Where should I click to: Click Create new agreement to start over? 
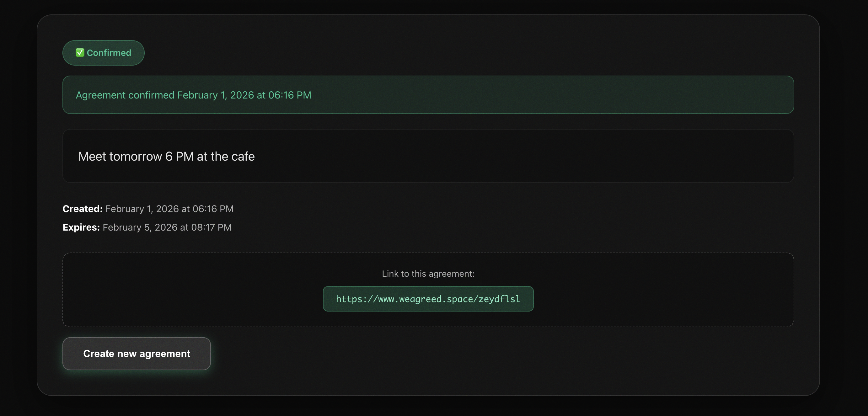[136, 353]
